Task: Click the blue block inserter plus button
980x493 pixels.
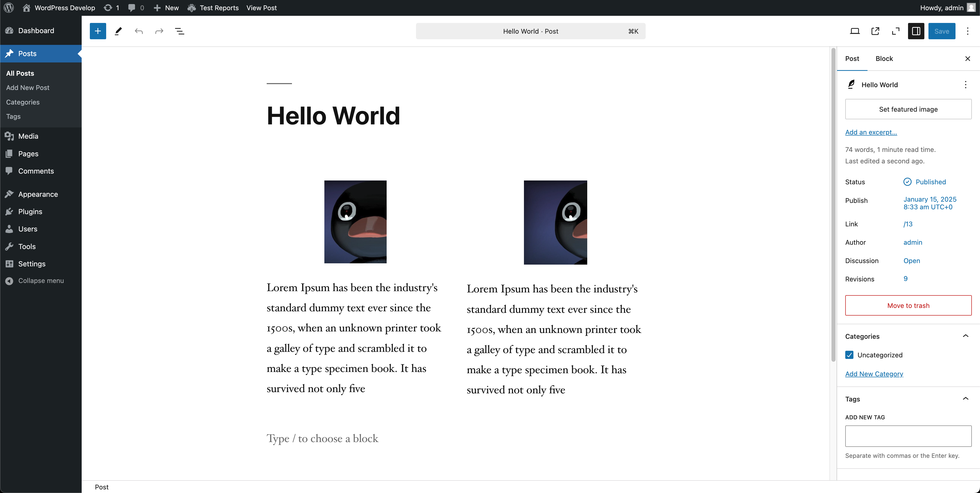Action: click(98, 31)
